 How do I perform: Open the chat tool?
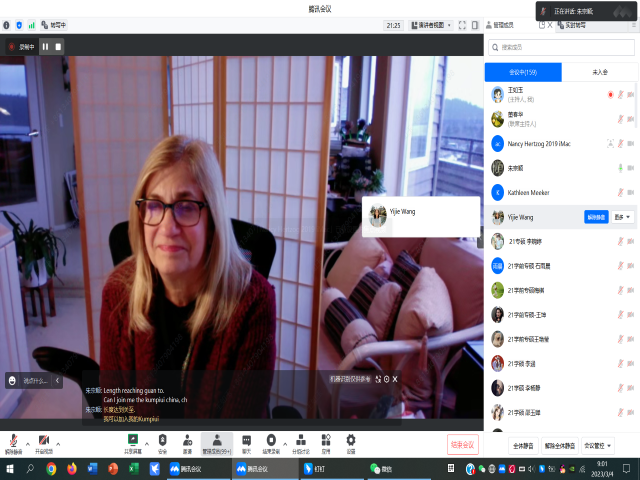247,444
